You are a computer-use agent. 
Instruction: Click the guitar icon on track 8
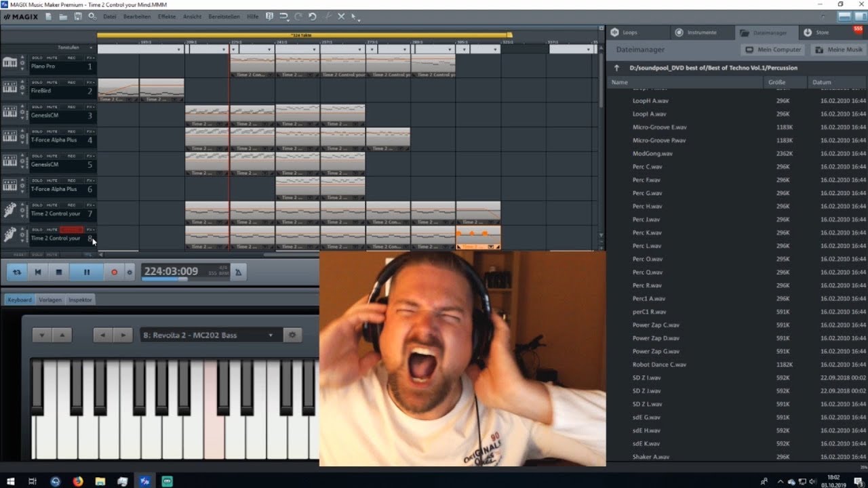click(x=9, y=235)
